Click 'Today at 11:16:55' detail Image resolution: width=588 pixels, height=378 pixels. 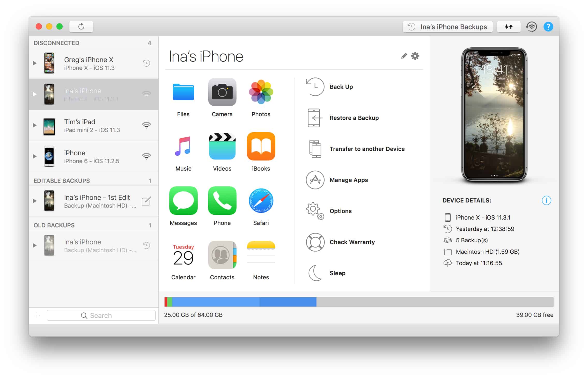479,263
